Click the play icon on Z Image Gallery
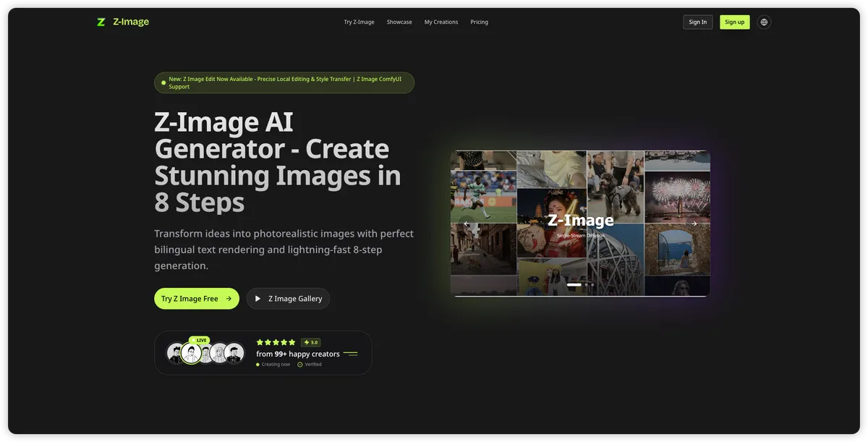The width and height of the screenshot is (868, 442). (258, 299)
